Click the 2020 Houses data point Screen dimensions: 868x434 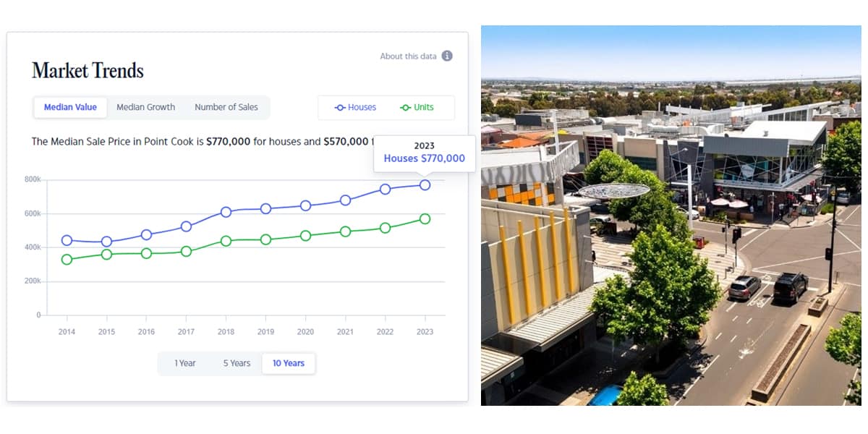pos(305,205)
